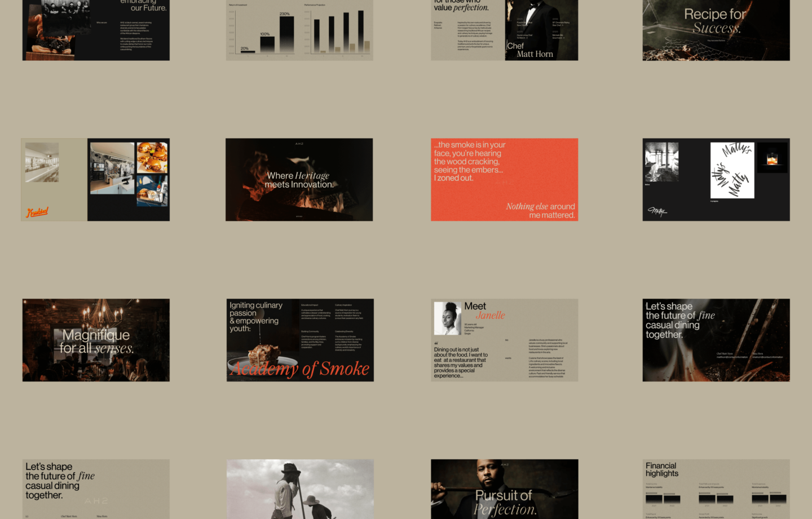
Task: Open the Chef Matt Horn slide
Action: (504, 30)
